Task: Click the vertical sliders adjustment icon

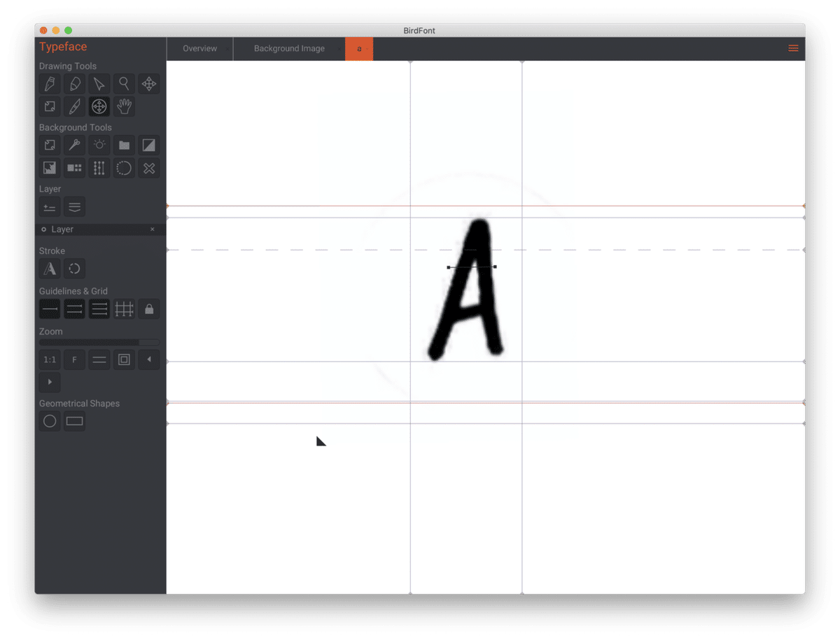Action: [x=99, y=168]
